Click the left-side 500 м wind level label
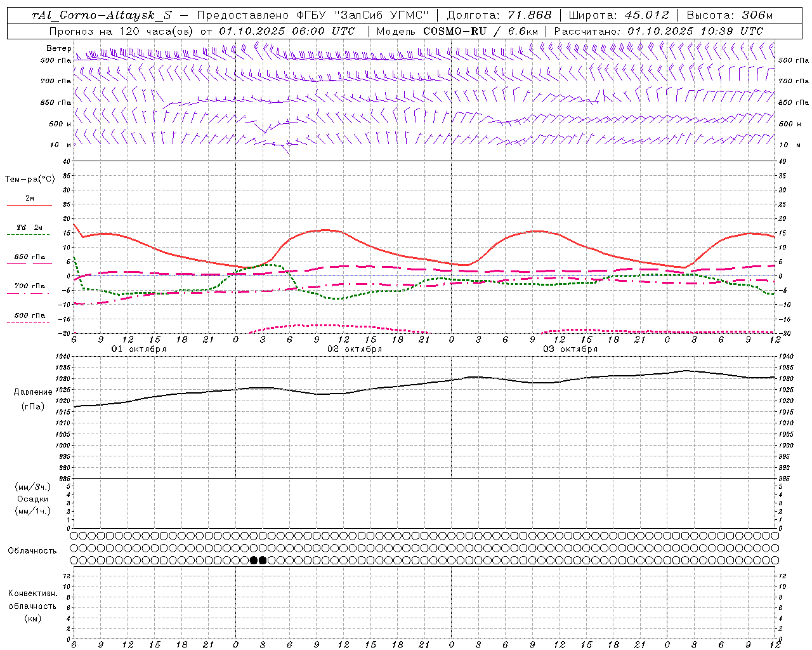Screen dimensions: 812x650 tap(60, 124)
